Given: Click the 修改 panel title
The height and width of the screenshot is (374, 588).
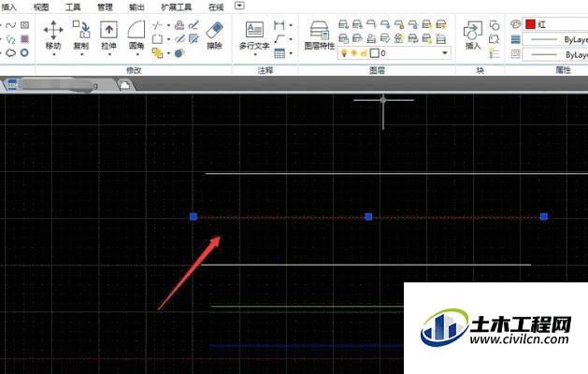Looking at the screenshot, I should [134, 70].
